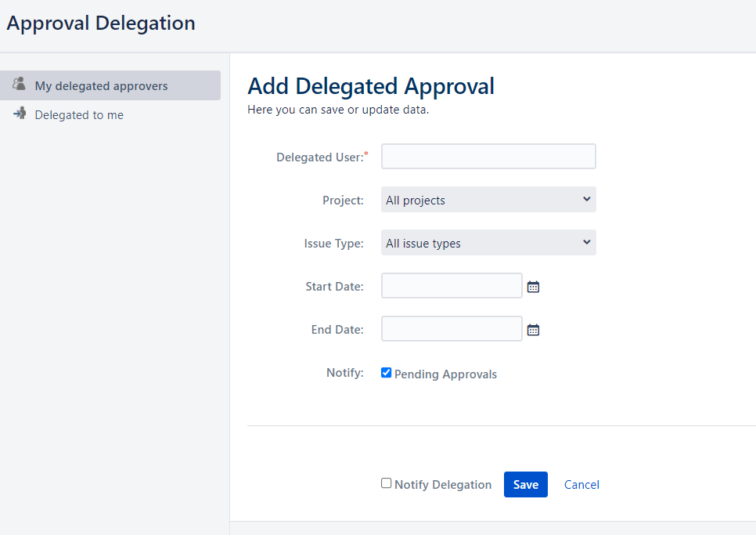Viewport: 756px width, 535px height.
Task: Open the Start Date calendar picker icon
Action: [x=533, y=287]
